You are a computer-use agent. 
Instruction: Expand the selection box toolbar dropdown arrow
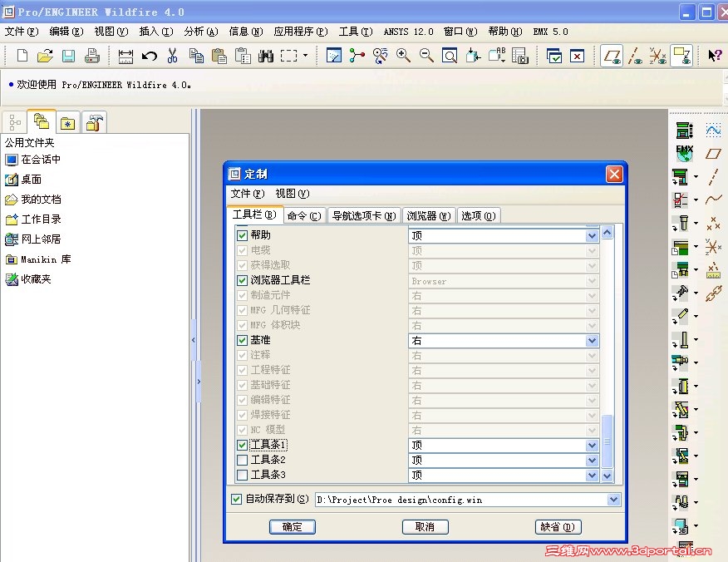(305, 56)
